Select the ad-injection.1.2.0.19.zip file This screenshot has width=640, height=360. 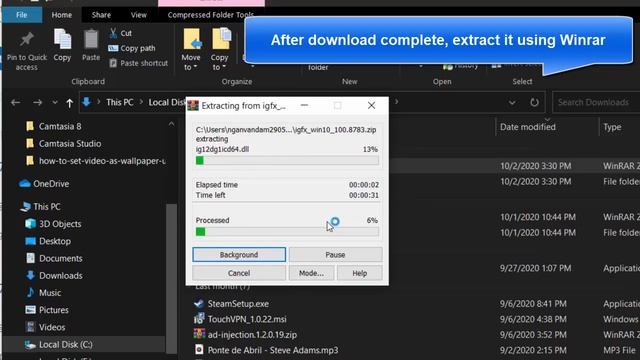252,334
